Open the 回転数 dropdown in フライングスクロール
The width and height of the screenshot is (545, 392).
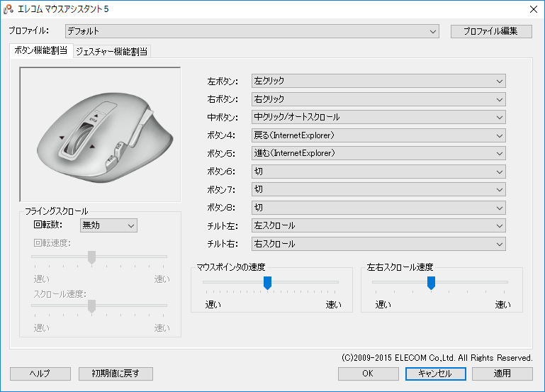[x=108, y=225]
